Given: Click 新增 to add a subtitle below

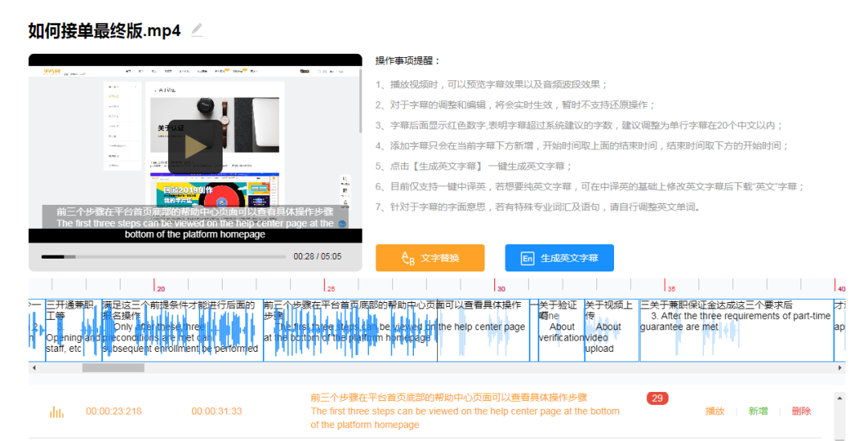Looking at the screenshot, I should [x=758, y=411].
